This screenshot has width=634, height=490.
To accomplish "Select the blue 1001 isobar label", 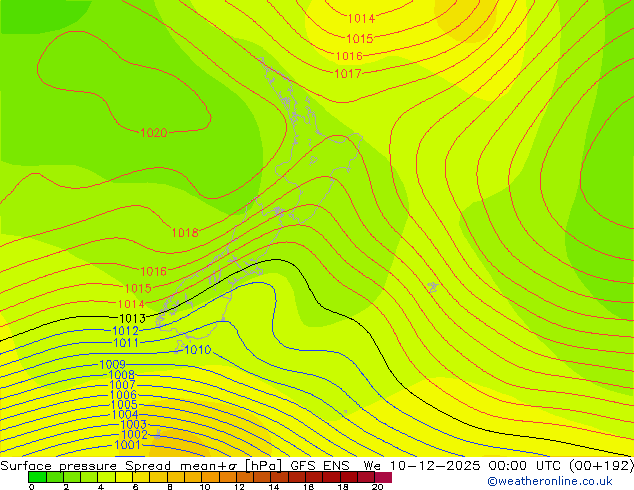I will 127,445.
